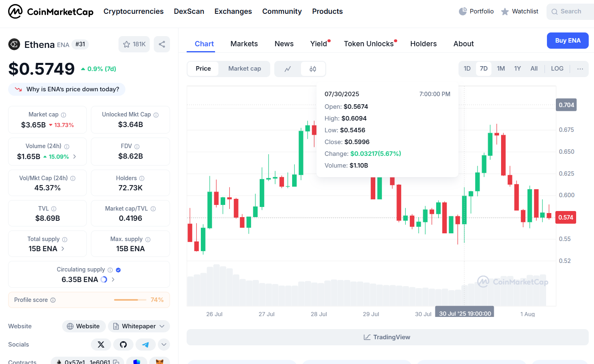594x364 pixels.
Task: Click the verified circulating supply badge
Action: point(118,270)
